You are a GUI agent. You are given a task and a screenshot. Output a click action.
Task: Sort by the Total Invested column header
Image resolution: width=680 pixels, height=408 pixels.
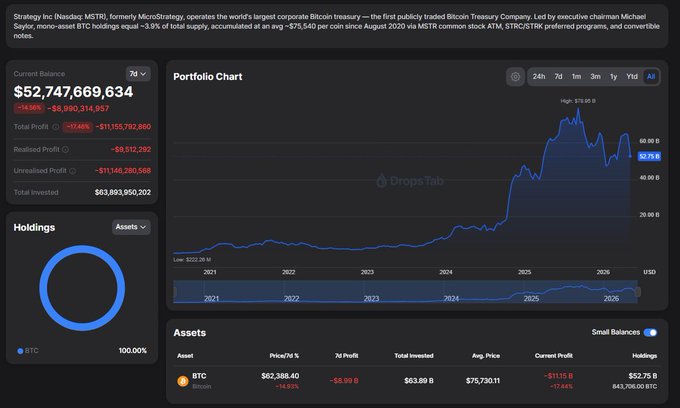tap(414, 356)
